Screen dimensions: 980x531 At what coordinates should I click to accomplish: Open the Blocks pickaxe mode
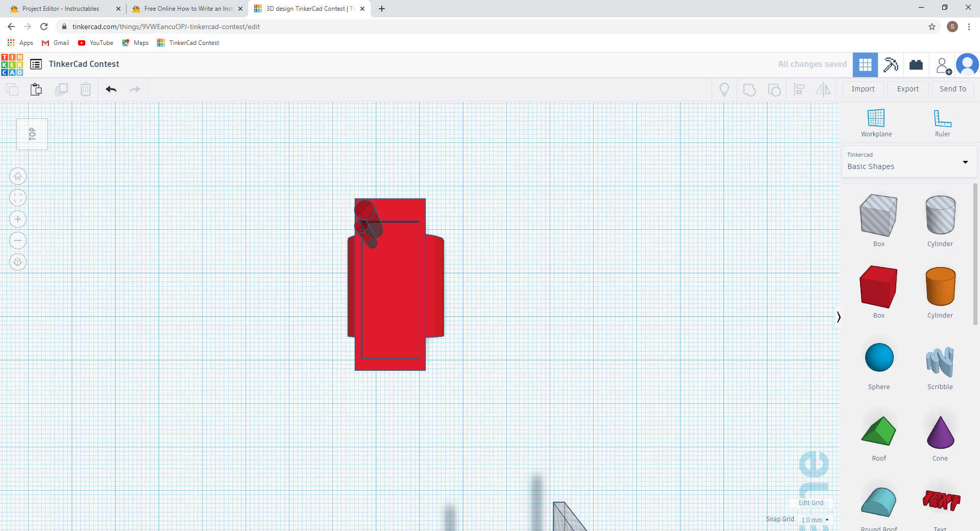click(891, 65)
